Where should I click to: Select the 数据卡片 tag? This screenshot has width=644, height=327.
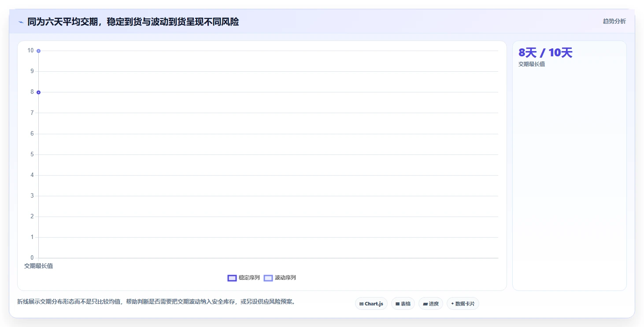pos(463,304)
